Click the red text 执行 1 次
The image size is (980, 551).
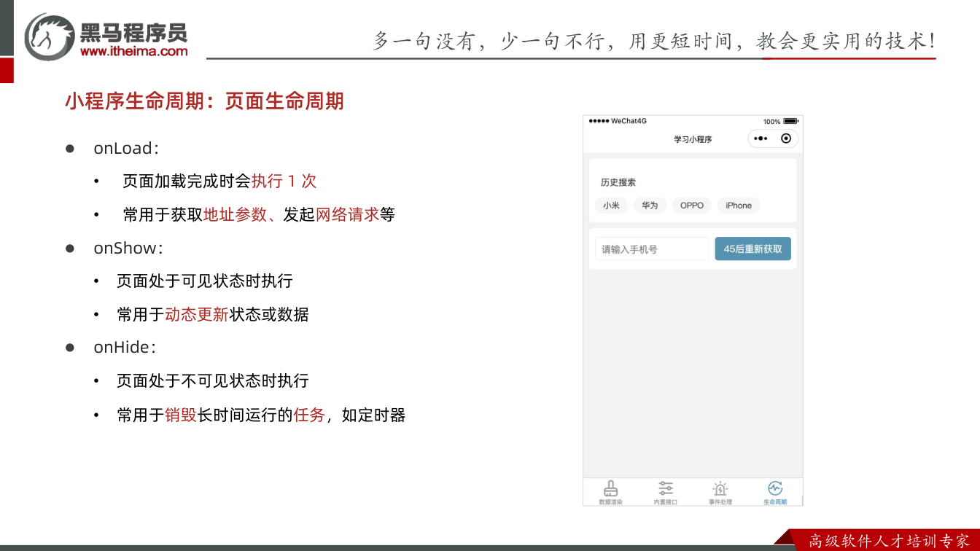click(x=284, y=181)
